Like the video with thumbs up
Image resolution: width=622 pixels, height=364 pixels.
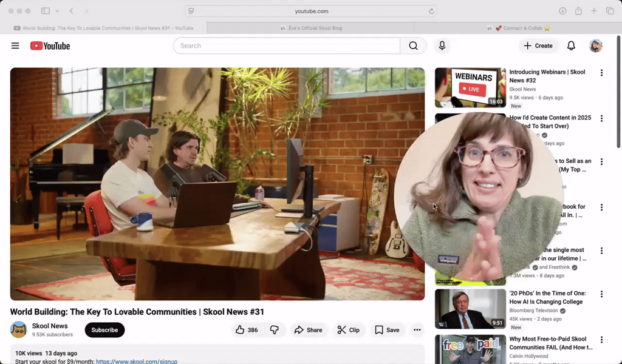tap(247, 330)
